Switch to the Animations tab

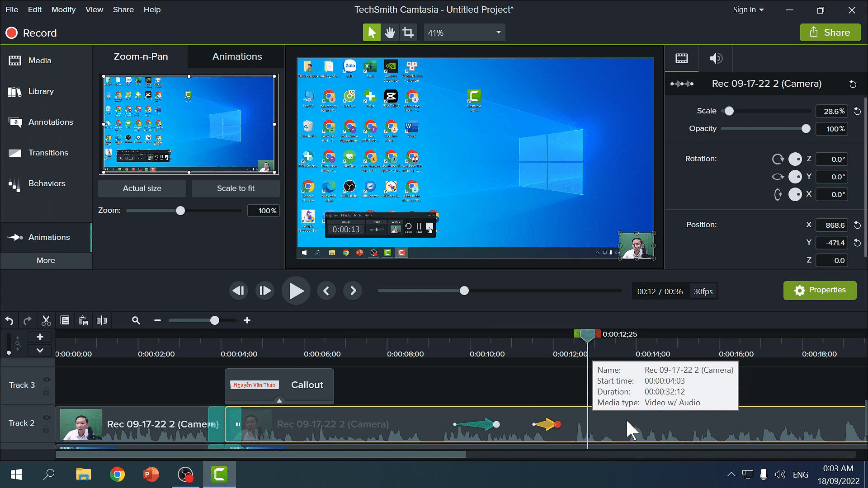[x=237, y=56]
